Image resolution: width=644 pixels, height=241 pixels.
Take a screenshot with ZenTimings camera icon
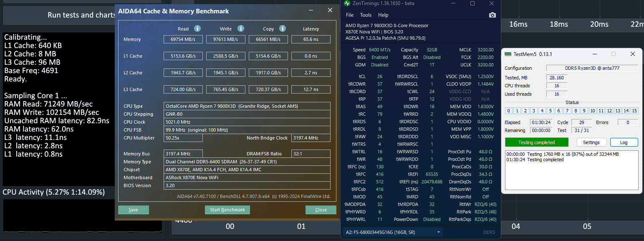tap(492, 15)
